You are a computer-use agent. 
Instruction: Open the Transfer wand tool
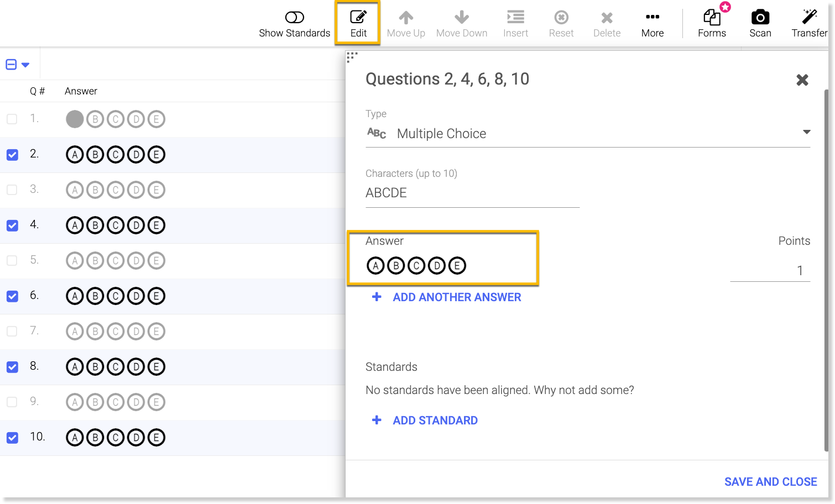coord(809,18)
